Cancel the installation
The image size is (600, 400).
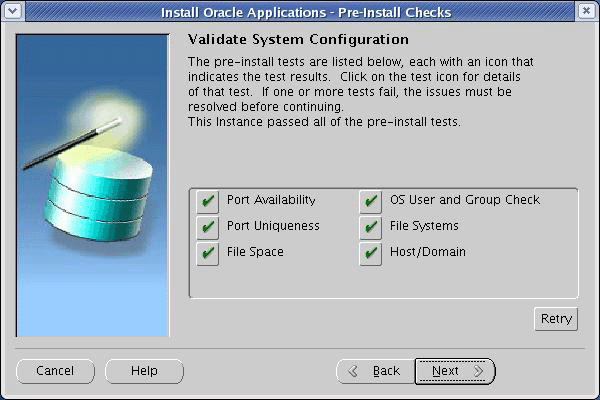pyautogui.click(x=55, y=371)
